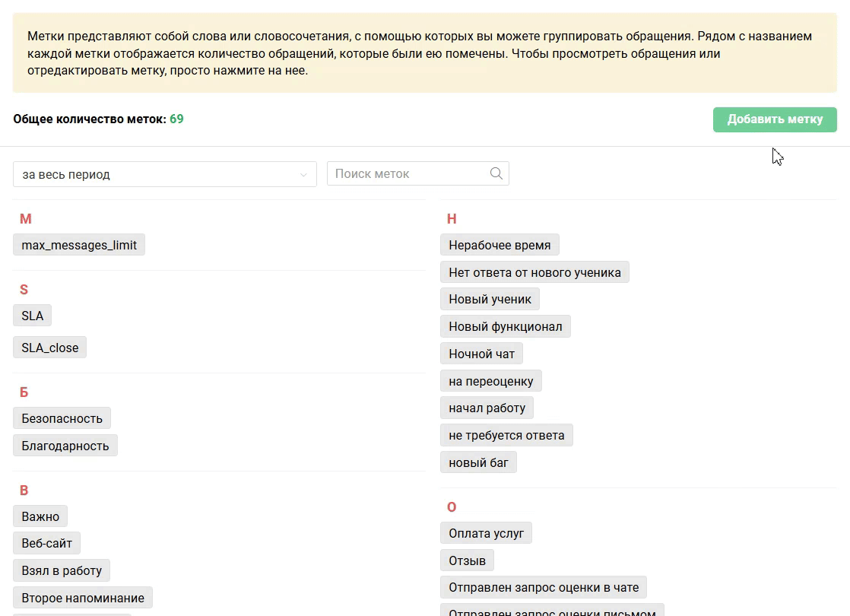This screenshot has width=850, height=616.
Task: Open the 'не требуется ответа' tag
Action: pyautogui.click(x=506, y=435)
